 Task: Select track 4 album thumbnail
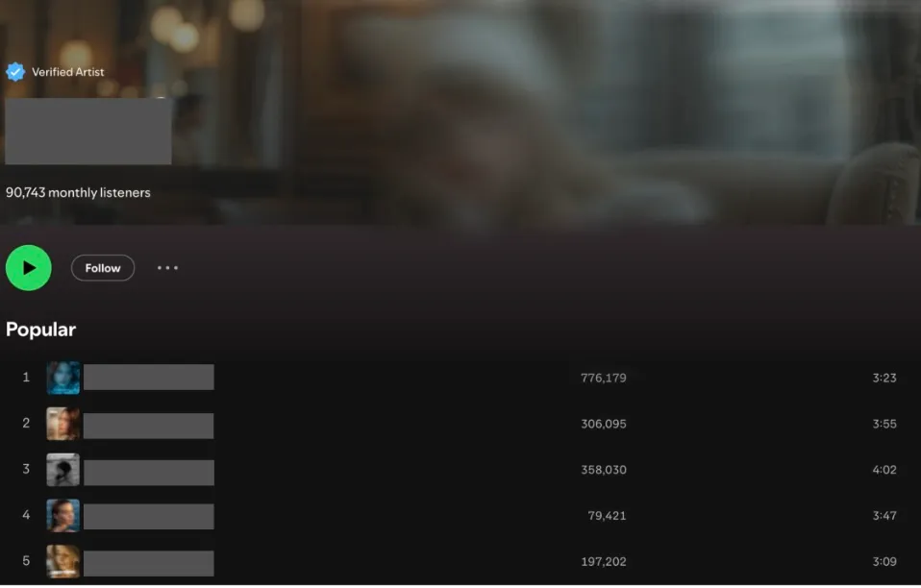62,516
